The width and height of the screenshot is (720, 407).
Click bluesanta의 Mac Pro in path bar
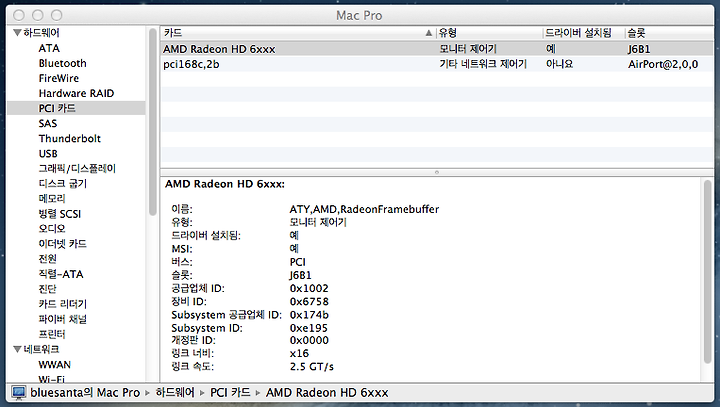(x=85, y=393)
